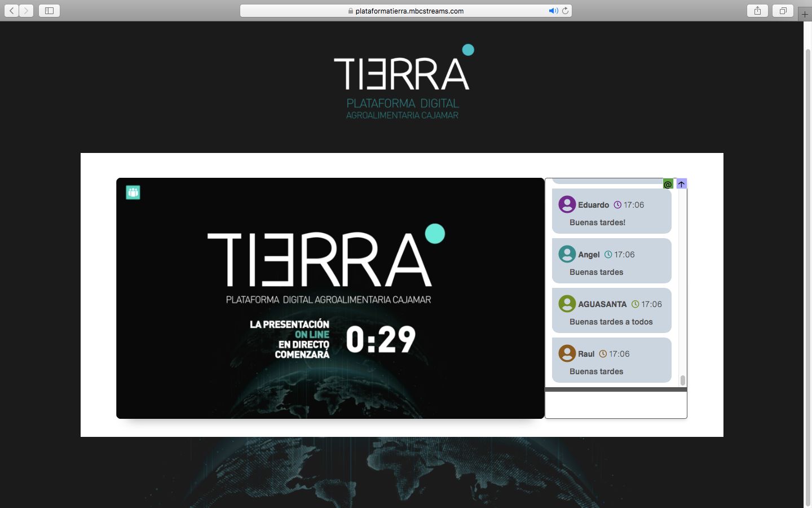
Task: Click AGUASANTA's green avatar icon
Action: point(567,304)
